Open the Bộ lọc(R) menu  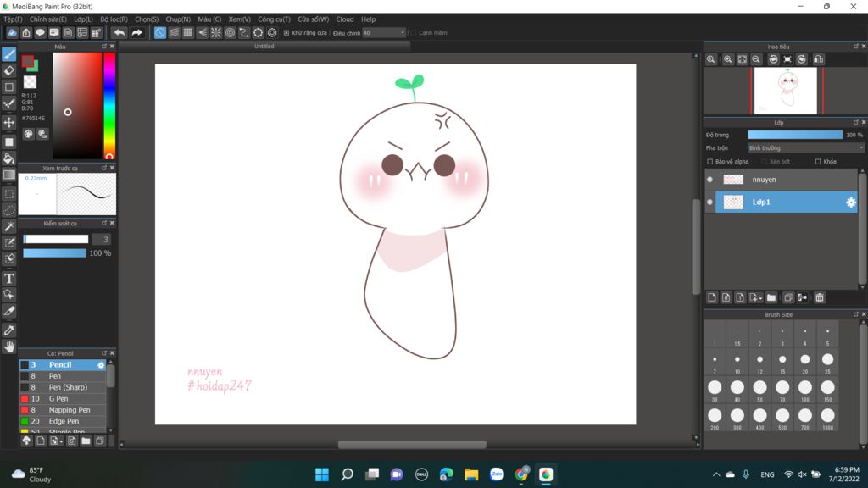click(114, 19)
